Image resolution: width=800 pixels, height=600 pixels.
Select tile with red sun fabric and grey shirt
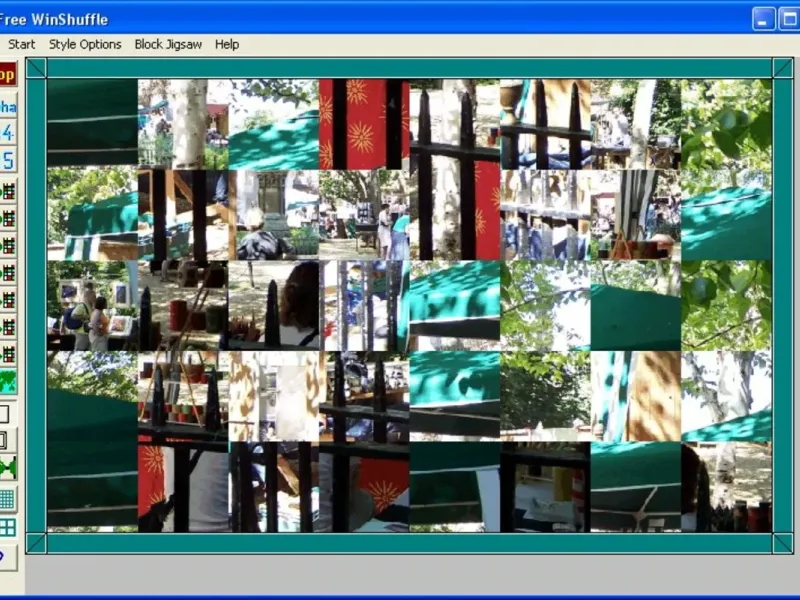183,487
